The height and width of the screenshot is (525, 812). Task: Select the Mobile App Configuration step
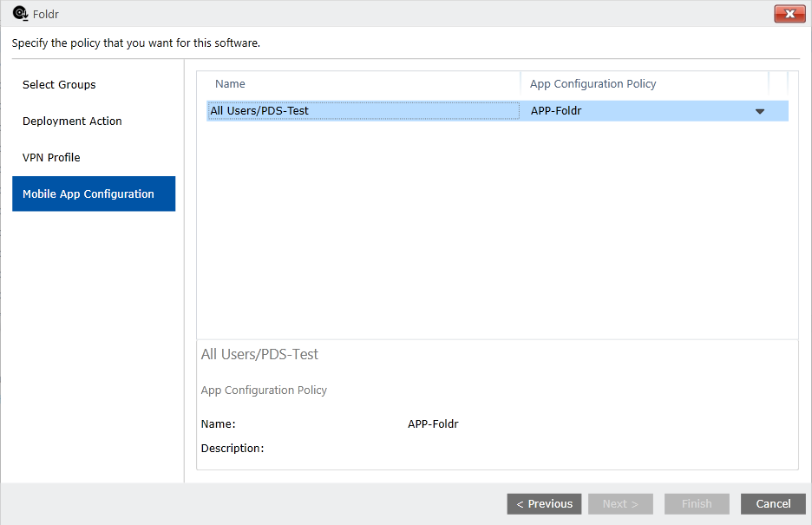click(88, 194)
